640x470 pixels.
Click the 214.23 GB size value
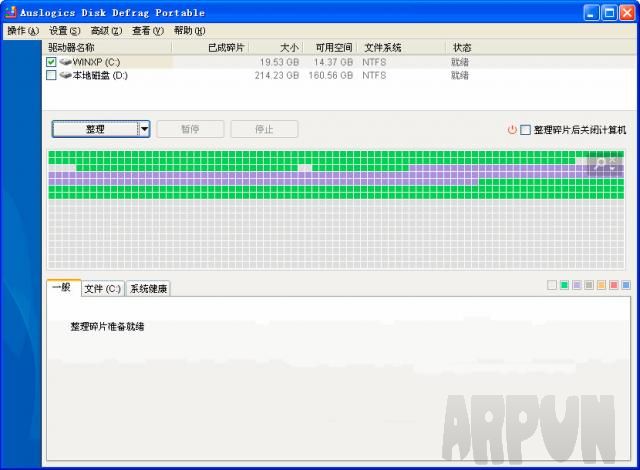(277, 75)
